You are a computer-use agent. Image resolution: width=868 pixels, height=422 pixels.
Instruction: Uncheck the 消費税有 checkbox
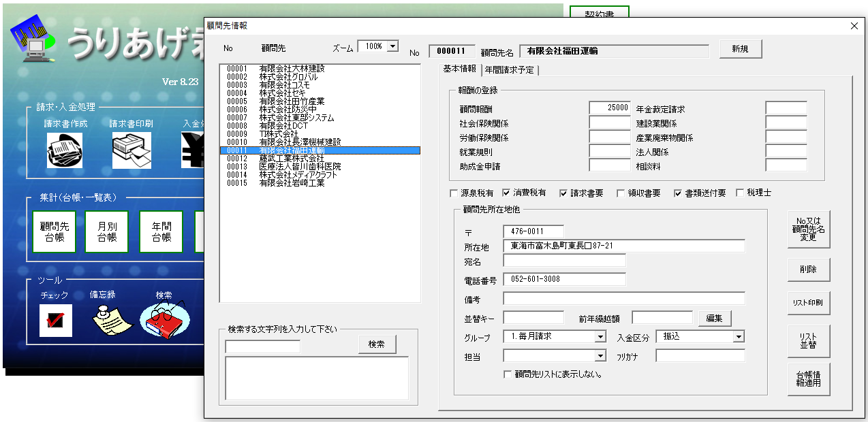(506, 193)
